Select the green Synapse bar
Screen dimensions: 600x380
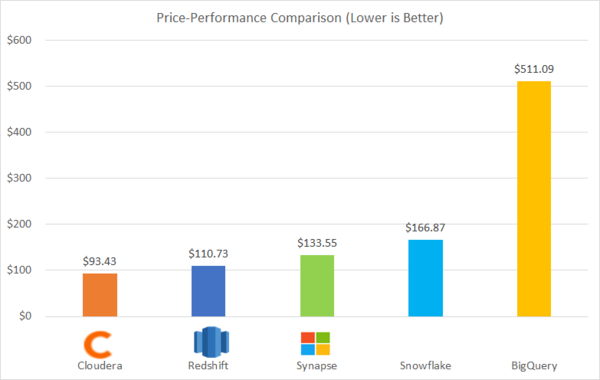coord(317,286)
